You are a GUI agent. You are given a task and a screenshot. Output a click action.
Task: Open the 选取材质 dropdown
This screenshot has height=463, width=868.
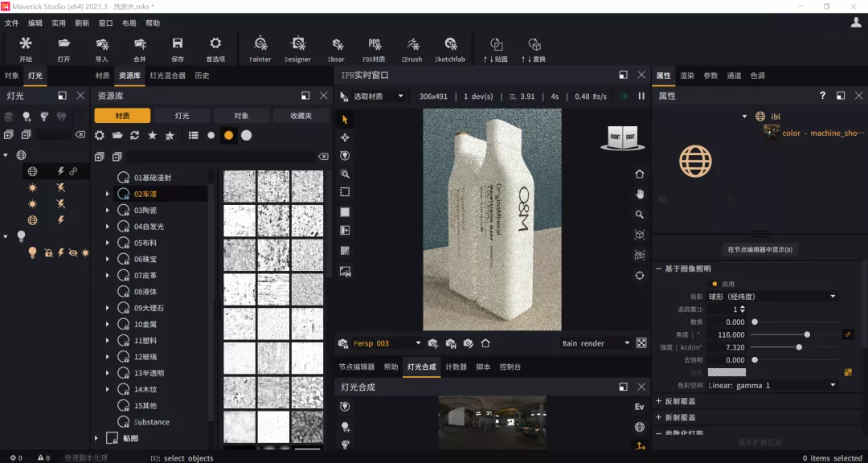pos(379,96)
